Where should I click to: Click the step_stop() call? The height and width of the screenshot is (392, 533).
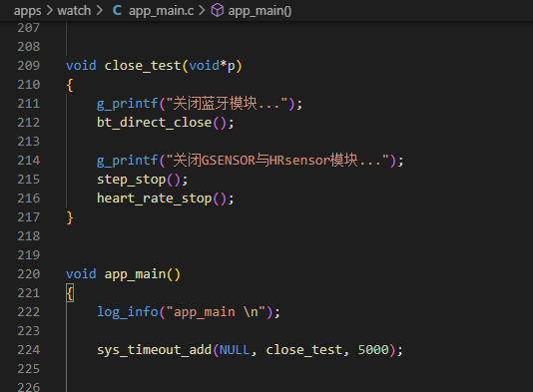coord(143,180)
